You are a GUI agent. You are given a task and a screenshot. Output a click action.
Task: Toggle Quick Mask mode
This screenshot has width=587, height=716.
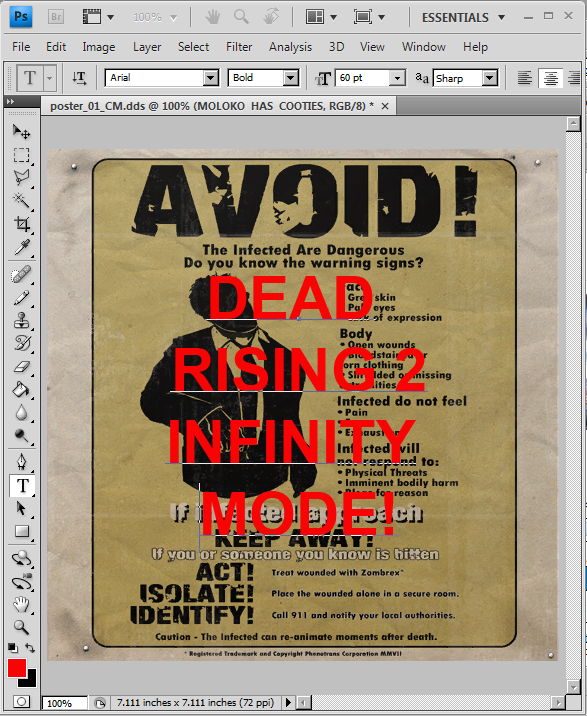tap(21, 701)
